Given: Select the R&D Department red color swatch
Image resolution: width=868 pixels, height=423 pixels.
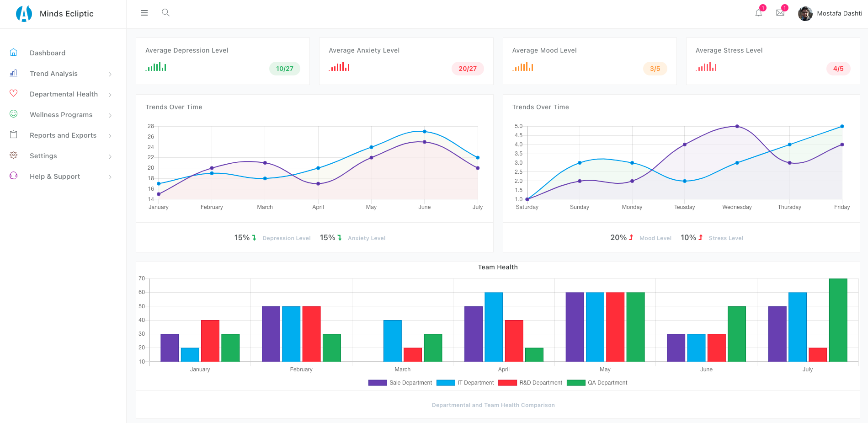Looking at the screenshot, I should pos(507,382).
